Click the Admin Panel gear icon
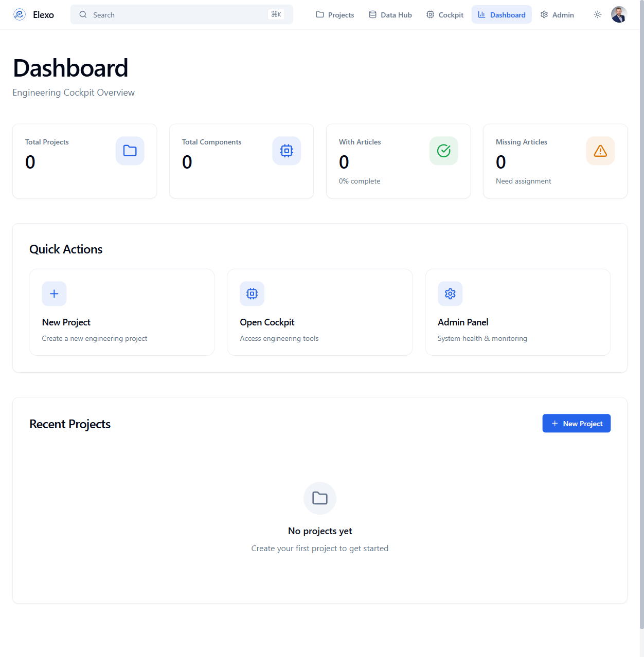The image size is (644, 657). click(x=450, y=294)
